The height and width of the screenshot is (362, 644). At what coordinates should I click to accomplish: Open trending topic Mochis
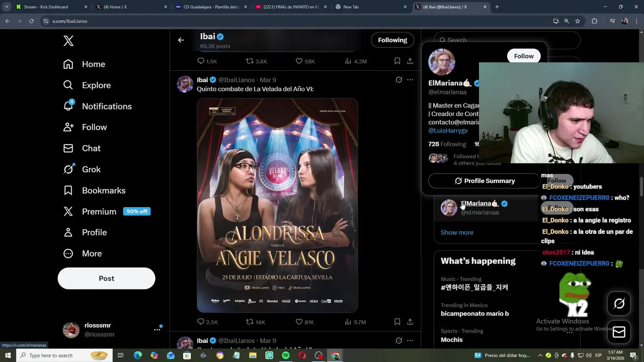452,340
